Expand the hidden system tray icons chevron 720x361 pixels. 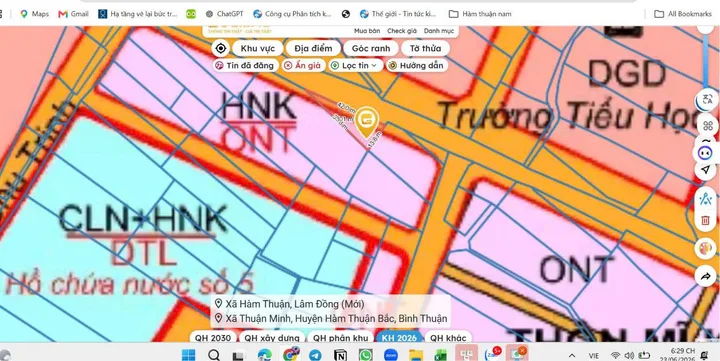tap(572, 355)
